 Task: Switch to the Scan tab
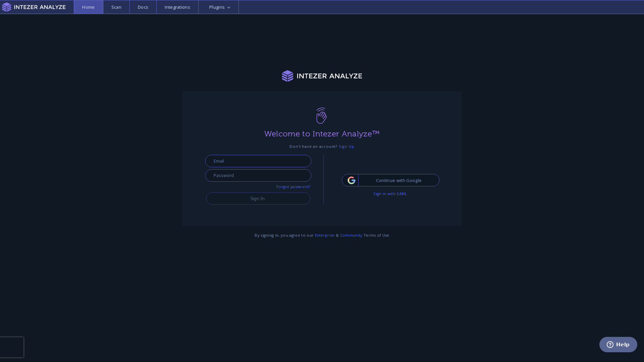coord(116,7)
